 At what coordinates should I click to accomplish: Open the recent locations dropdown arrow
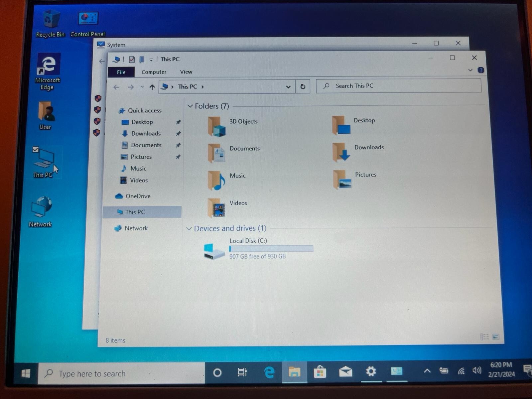tap(142, 87)
